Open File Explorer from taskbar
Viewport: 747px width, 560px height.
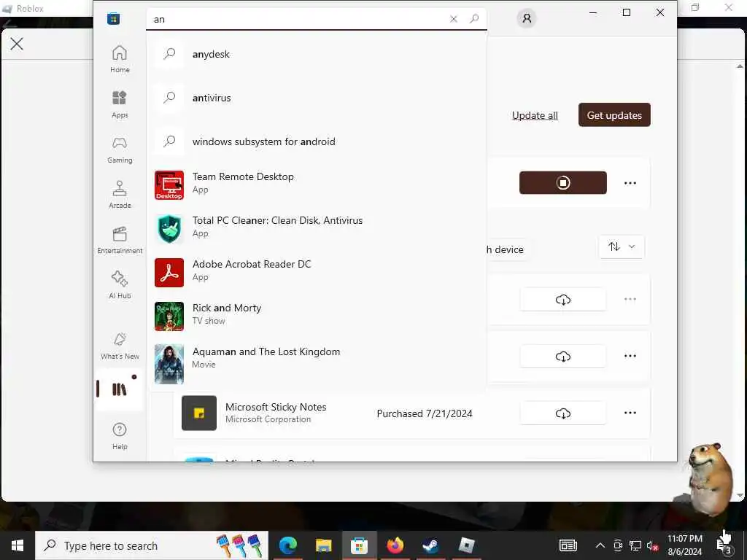[x=323, y=545]
